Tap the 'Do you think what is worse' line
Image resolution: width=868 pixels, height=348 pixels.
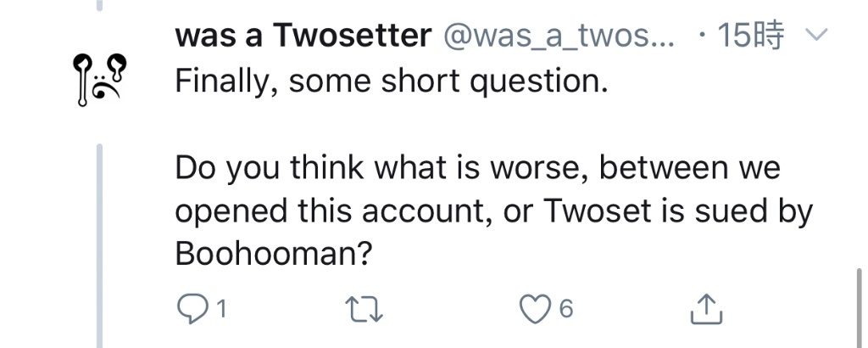point(477,168)
